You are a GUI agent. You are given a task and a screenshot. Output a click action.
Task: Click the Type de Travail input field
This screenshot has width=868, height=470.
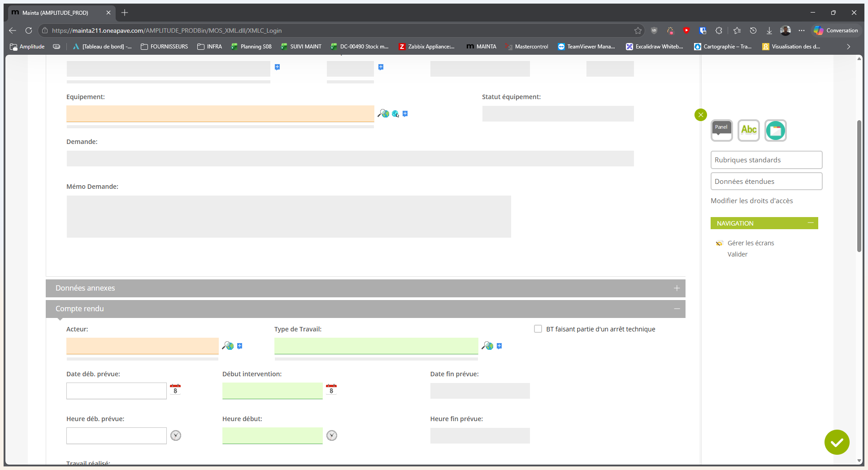pos(376,346)
